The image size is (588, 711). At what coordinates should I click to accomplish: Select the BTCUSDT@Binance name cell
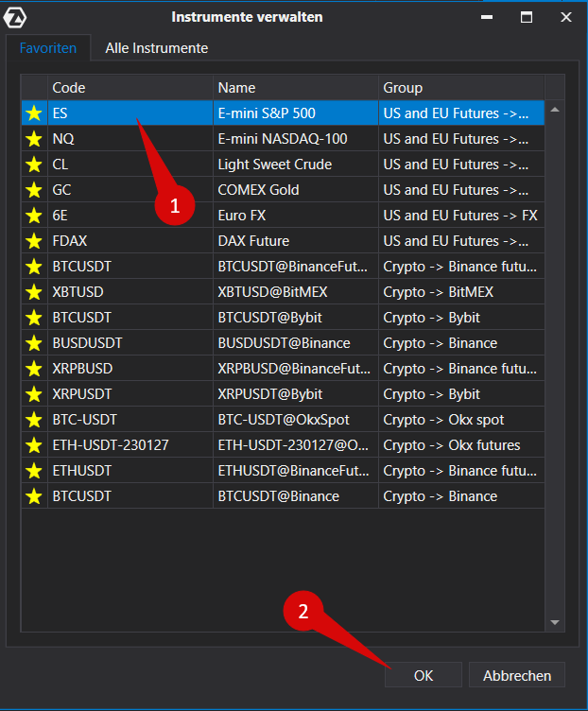point(296,496)
